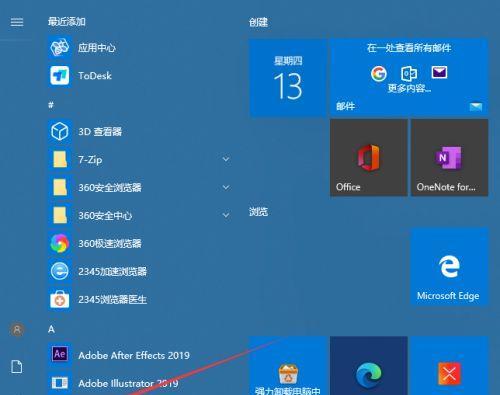The height and width of the screenshot is (395, 500).
Task: Open the OneNote for... tile
Action: pyautogui.click(x=449, y=158)
